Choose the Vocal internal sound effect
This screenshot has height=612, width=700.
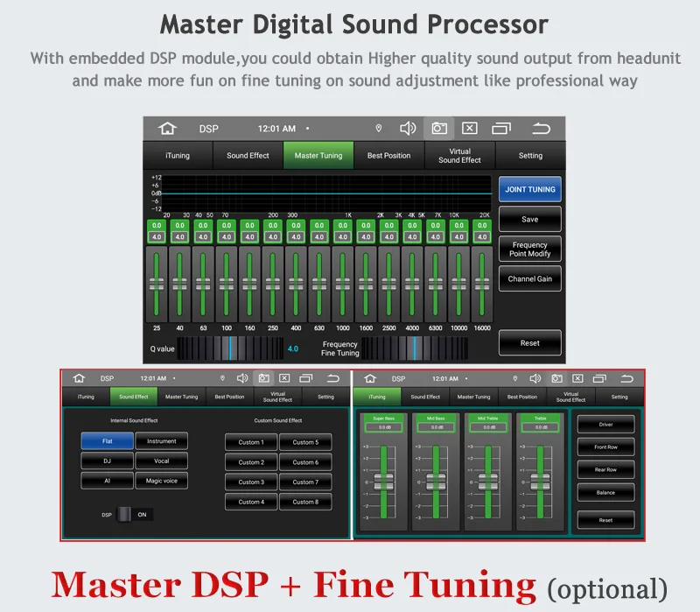coord(162,461)
